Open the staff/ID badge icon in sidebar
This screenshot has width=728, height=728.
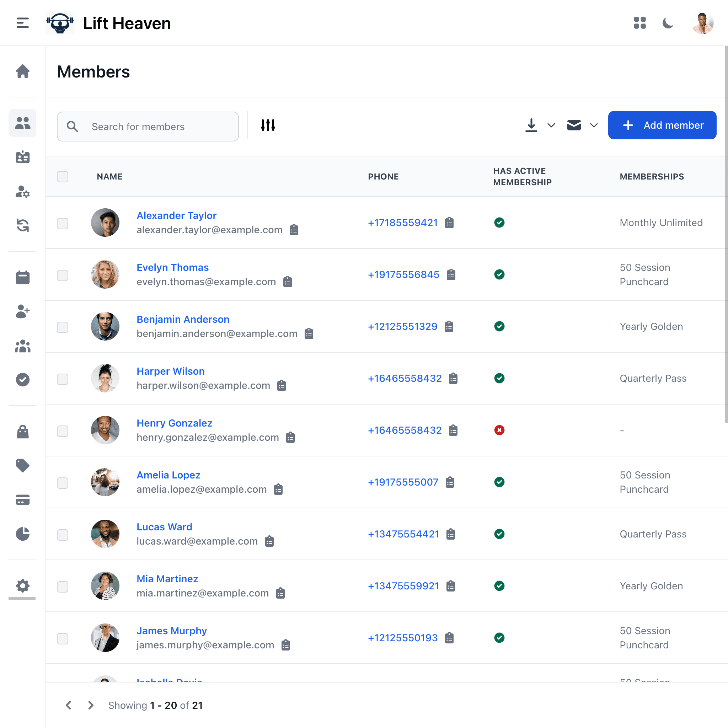[23, 157]
